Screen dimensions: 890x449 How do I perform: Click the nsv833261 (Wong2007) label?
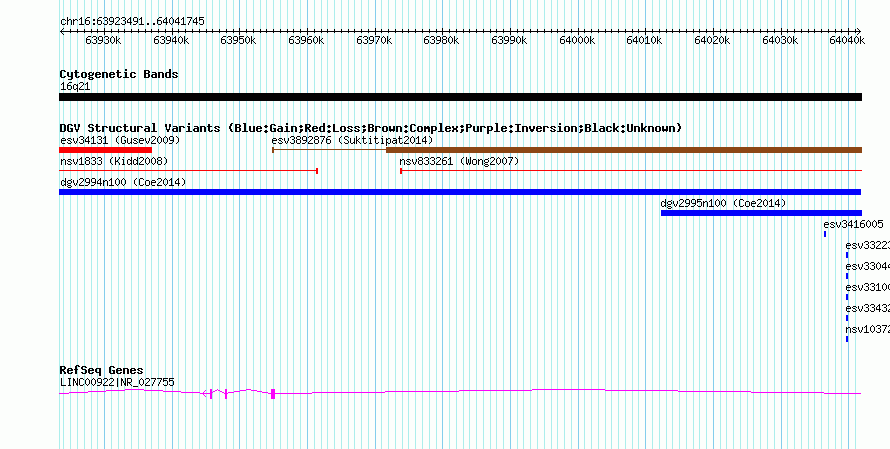(459, 162)
